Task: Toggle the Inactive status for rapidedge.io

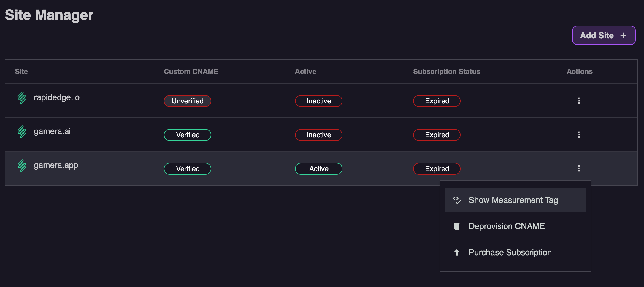Action: tap(318, 101)
